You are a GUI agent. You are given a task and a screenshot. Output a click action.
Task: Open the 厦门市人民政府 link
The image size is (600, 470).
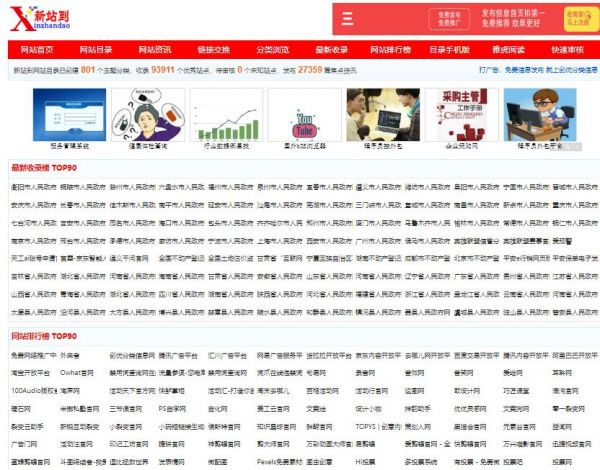coord(378,223)
